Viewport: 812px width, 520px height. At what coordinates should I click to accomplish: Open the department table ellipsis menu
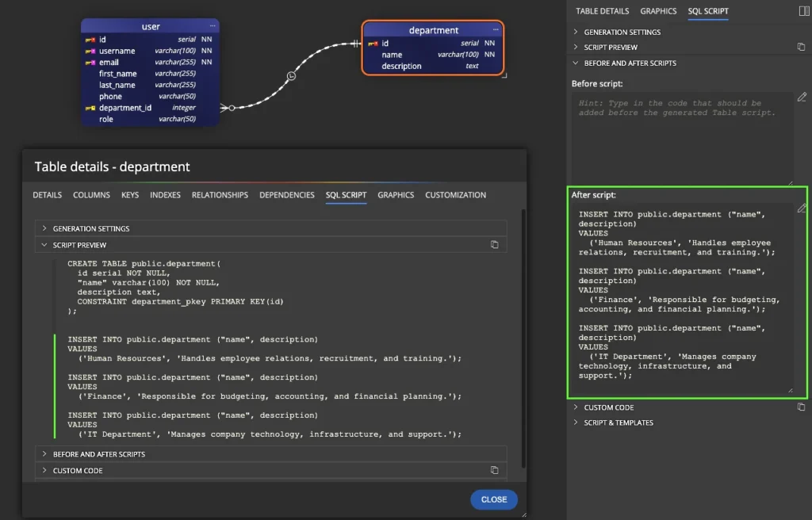tap(496, 29)
